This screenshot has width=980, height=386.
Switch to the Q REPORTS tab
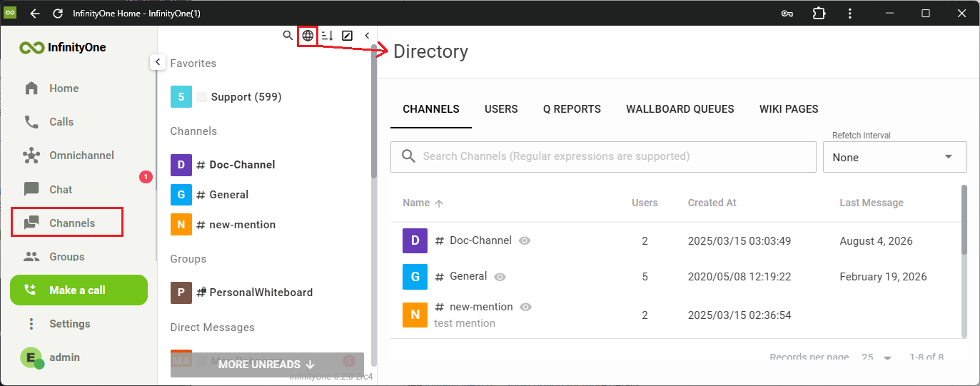pos(572,109)
